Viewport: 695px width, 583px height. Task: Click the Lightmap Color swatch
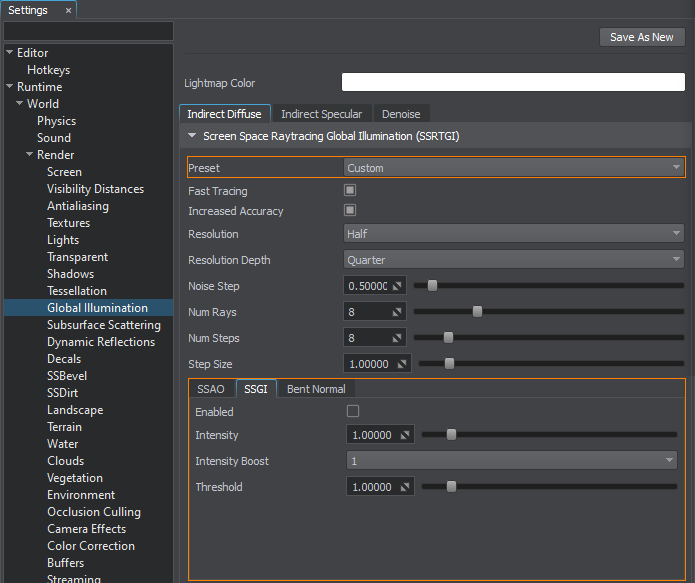click(x=513, y=82)
